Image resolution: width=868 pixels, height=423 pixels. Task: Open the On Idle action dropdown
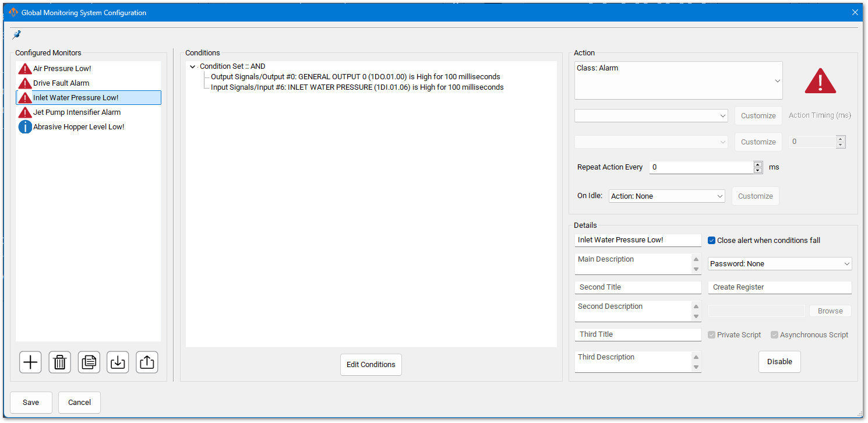pyautogui.click(x=666, y=196)
